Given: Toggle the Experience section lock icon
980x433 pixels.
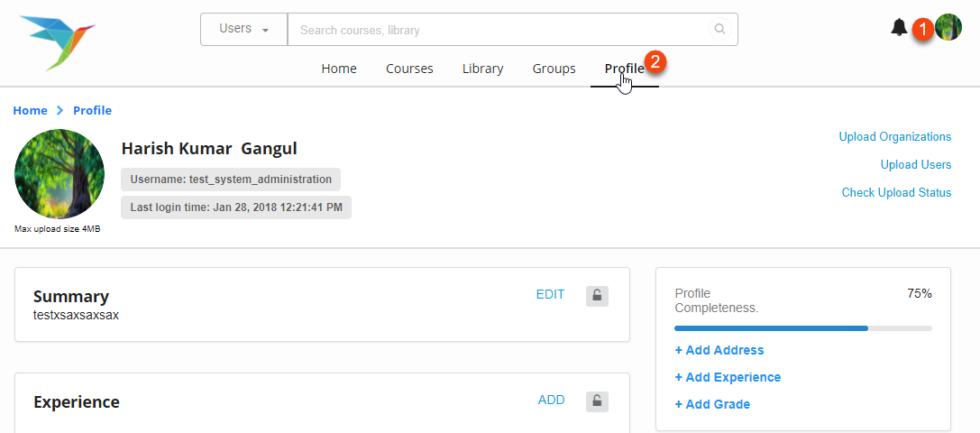Looking at the screenshot, I should tap(597, 401).
